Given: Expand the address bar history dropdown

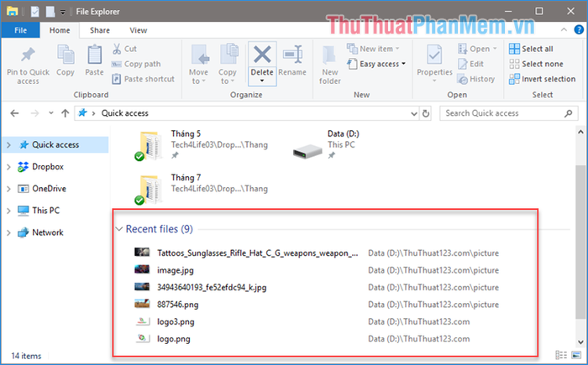Looking at the screenshot, I should [x=413, y=113].
